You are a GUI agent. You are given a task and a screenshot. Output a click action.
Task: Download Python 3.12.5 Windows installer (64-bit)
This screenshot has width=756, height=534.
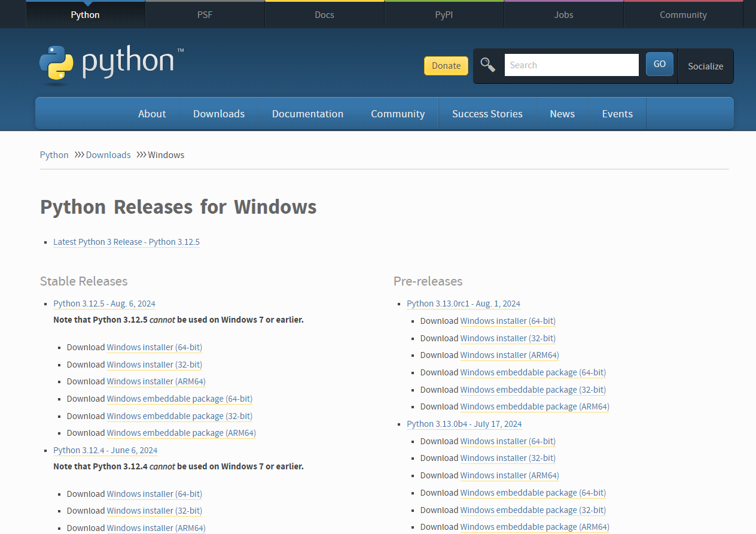[154, 347]
